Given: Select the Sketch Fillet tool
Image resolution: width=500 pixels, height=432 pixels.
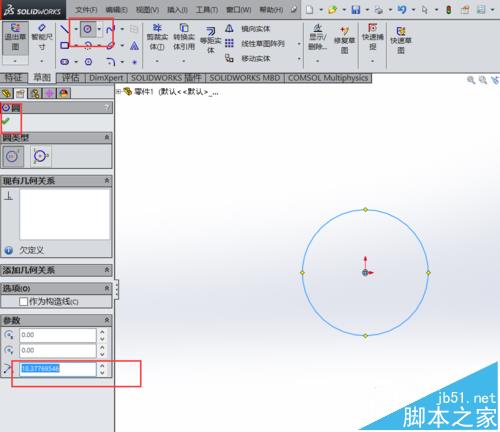Looking at the screenshot, I should [x=111, y=62].
